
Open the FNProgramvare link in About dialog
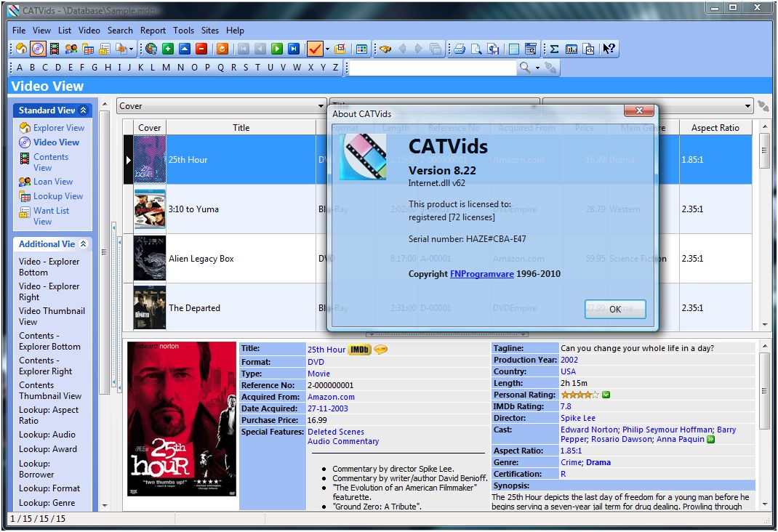click(482, 274)
